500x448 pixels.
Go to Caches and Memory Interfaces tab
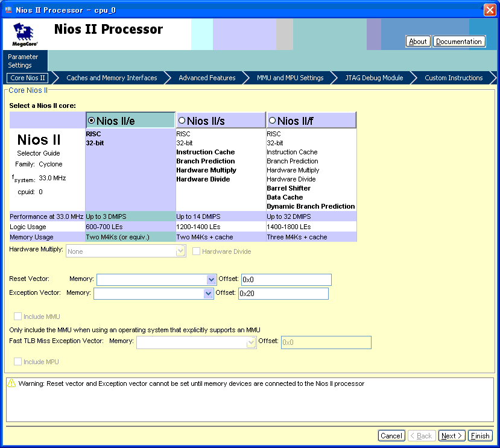[x=112, y=78]
